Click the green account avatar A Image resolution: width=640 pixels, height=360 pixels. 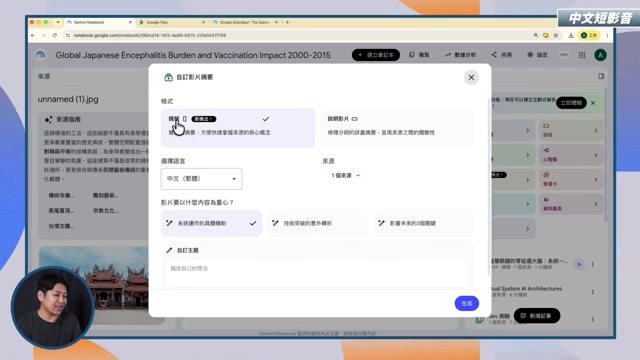point(600,55)
